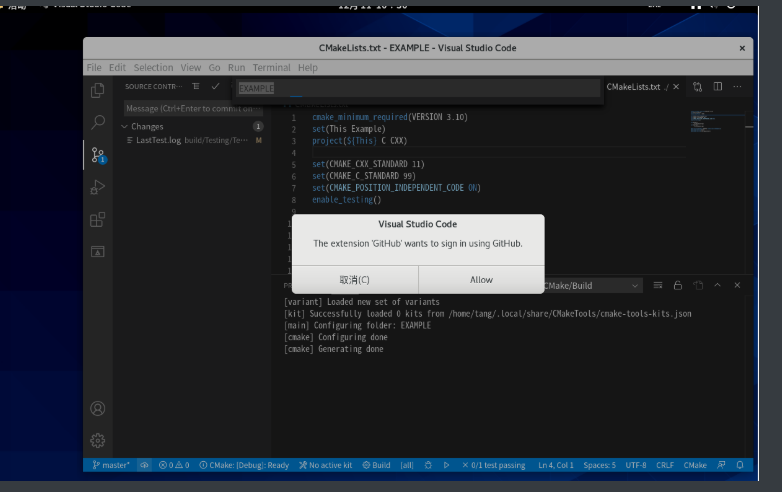Change the [all] build target
This screenshot has height=492, width=782.
407,465
